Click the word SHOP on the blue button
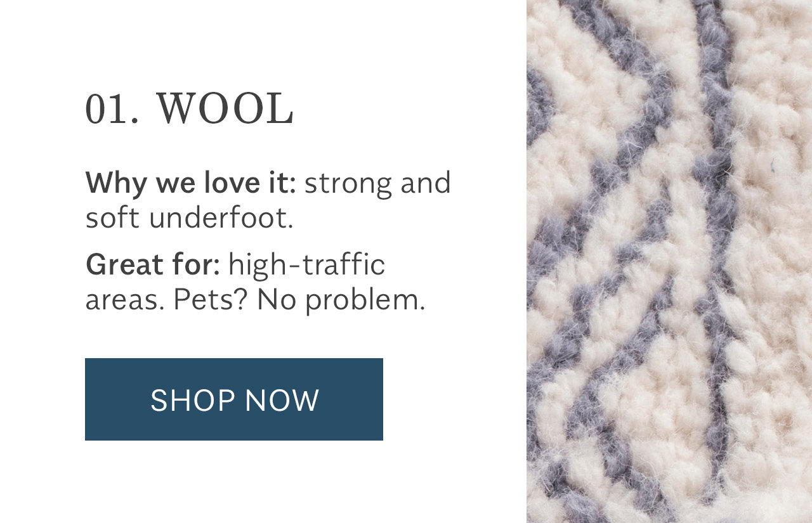The image size is (812, 523). pos(193,401)
